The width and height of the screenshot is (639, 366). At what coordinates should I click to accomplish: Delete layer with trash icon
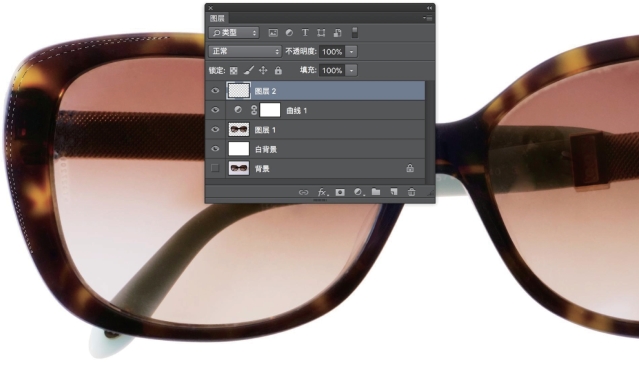(x=412, y=192)
